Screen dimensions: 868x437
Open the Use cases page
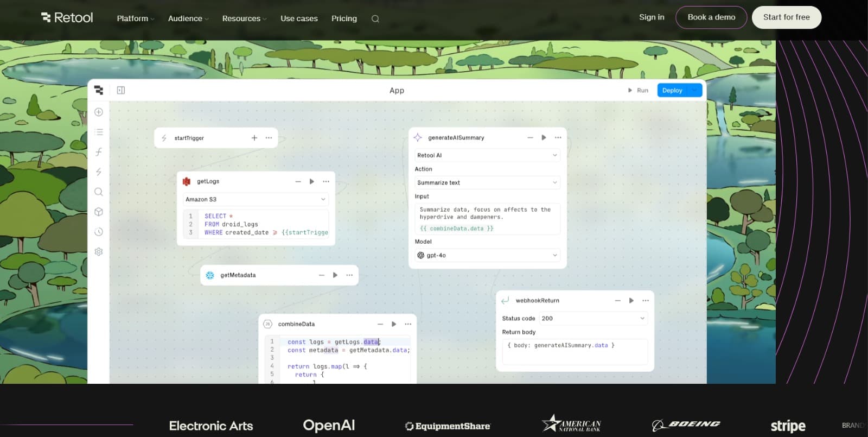(299, 18)
